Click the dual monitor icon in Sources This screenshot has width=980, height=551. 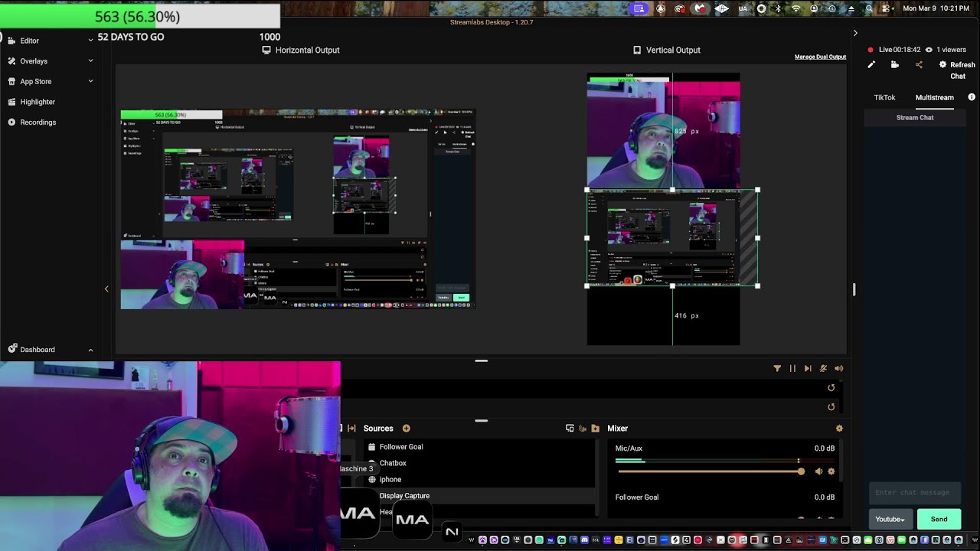click(570, 429)
